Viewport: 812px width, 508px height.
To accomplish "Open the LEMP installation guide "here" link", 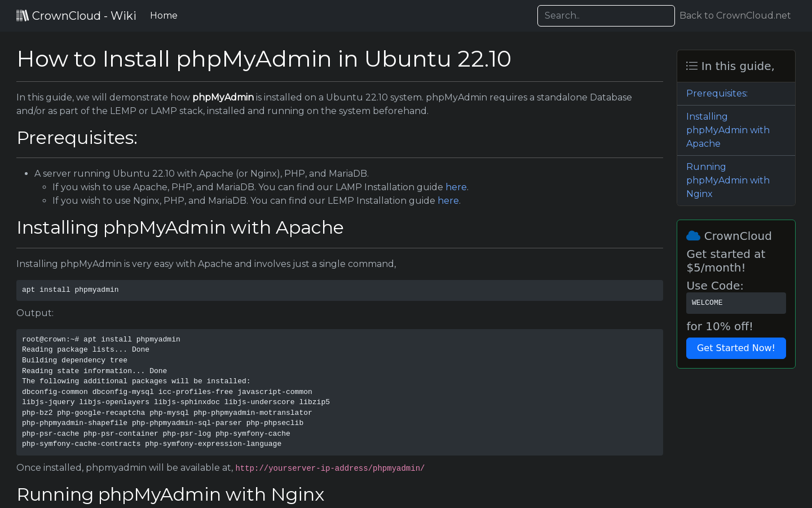I will 448,200.
